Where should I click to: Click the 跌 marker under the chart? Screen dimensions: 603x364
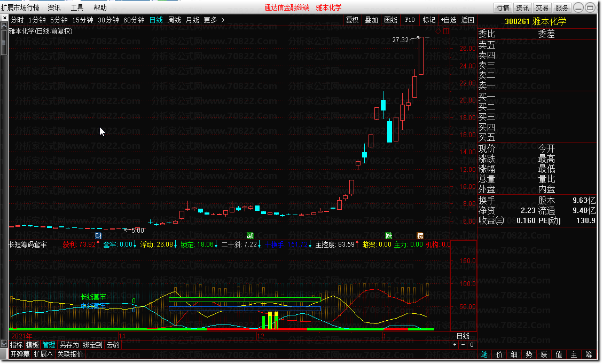[x=389, y=235]
